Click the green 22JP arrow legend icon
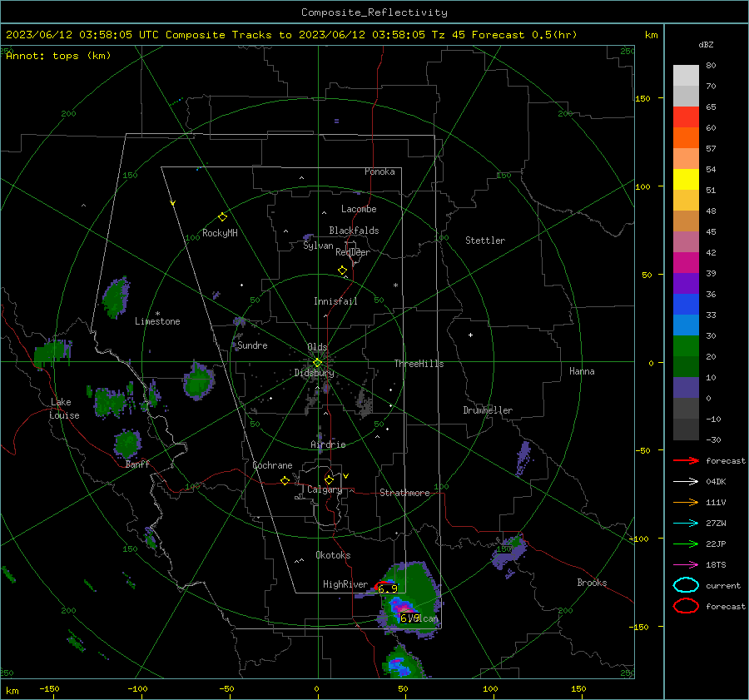 pyautogui.click(x=686, y=544)
